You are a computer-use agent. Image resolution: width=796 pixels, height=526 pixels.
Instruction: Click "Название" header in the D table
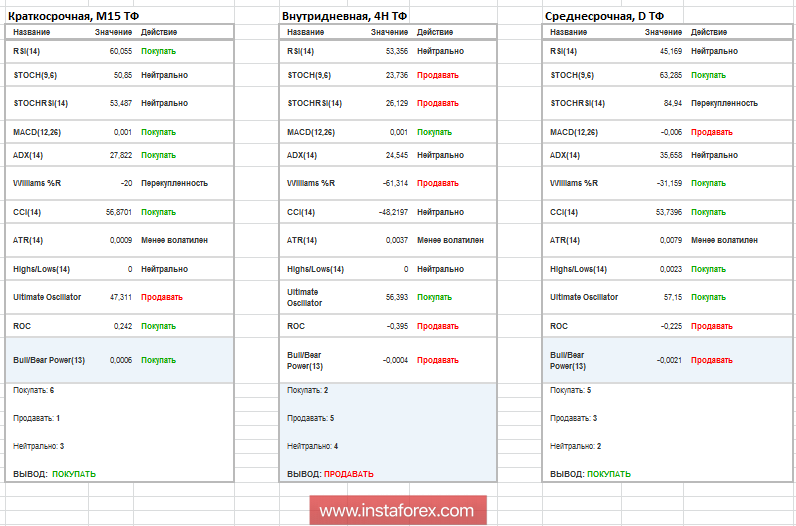coord(569,32)
